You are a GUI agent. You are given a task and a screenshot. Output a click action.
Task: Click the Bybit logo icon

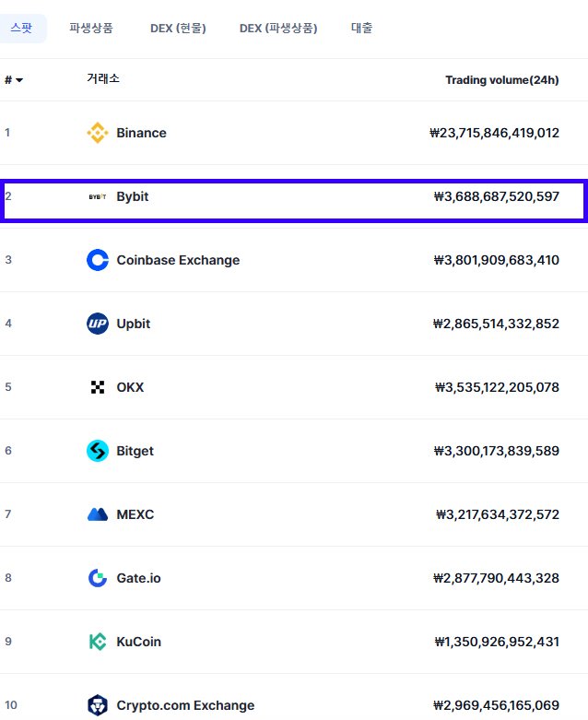point(98,196)
